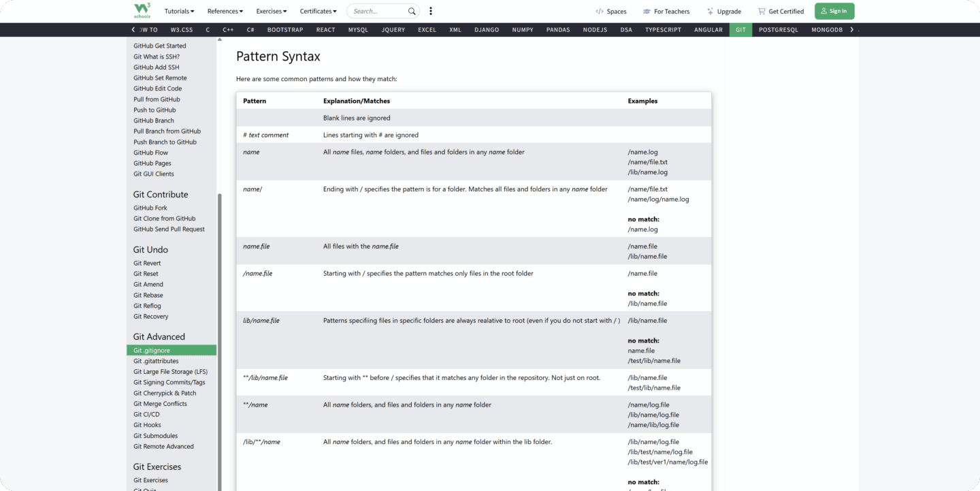This screenshot has width=980, height=491.
Task: Switch to the PANDAS topic
Action: [x=558, y=30]
